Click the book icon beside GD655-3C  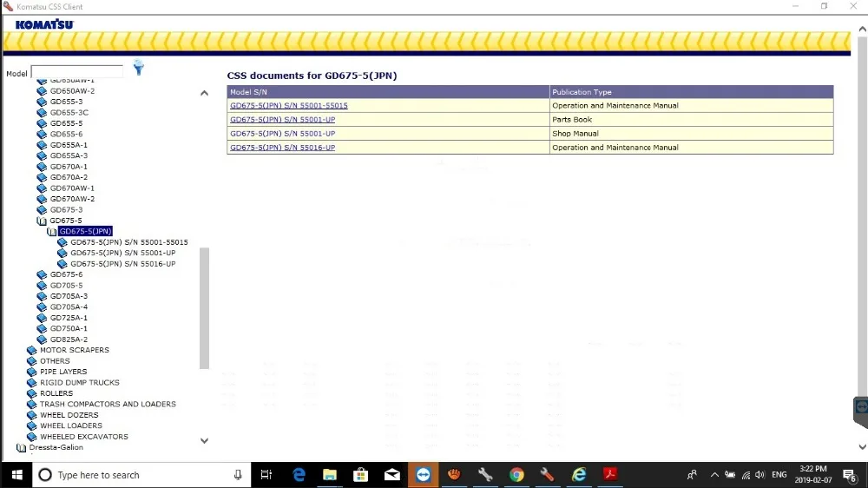pos(42,112)
